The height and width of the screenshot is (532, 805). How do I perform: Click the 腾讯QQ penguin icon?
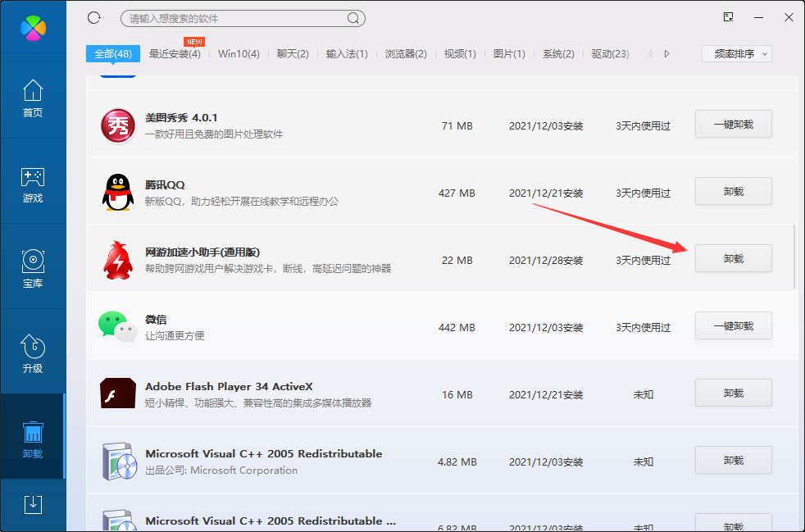[x=117, y=193]
